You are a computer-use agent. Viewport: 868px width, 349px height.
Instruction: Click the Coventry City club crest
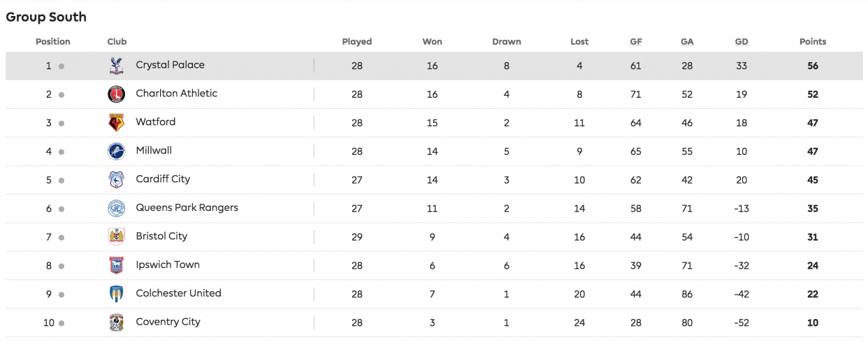point(116,323)
